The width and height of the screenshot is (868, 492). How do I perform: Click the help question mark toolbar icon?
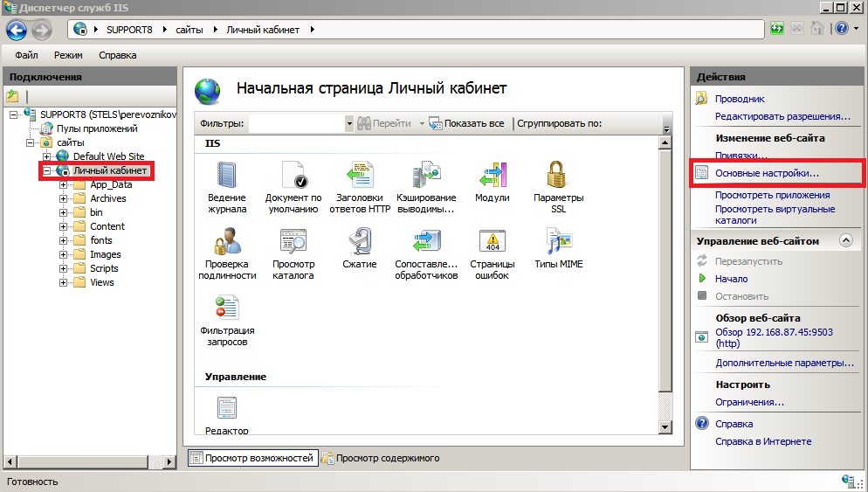point(842,28)
